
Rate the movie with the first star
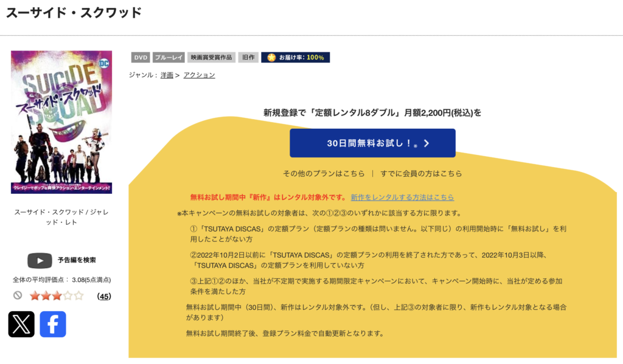(35, 296)
